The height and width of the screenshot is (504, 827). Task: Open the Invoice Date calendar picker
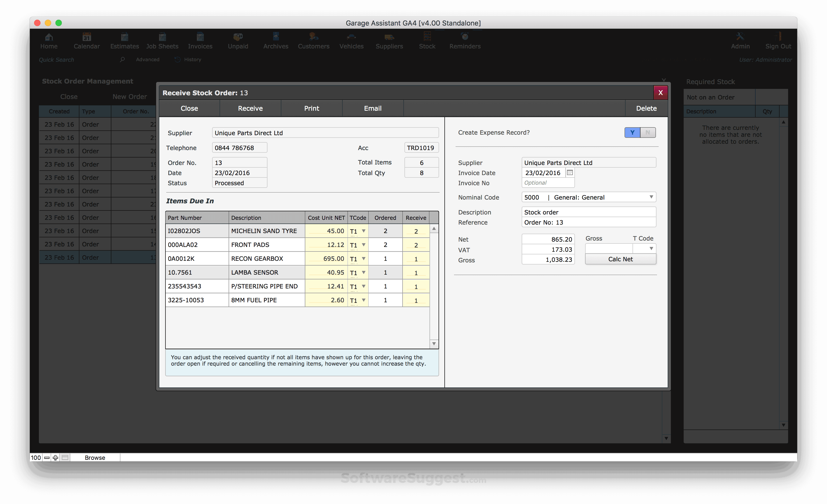[570, 172]
